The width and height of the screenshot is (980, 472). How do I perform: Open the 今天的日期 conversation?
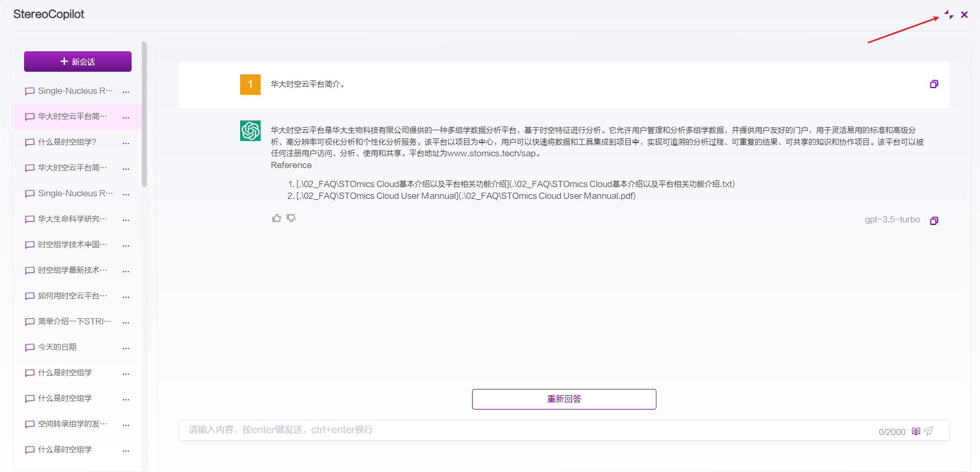point(57,347)
